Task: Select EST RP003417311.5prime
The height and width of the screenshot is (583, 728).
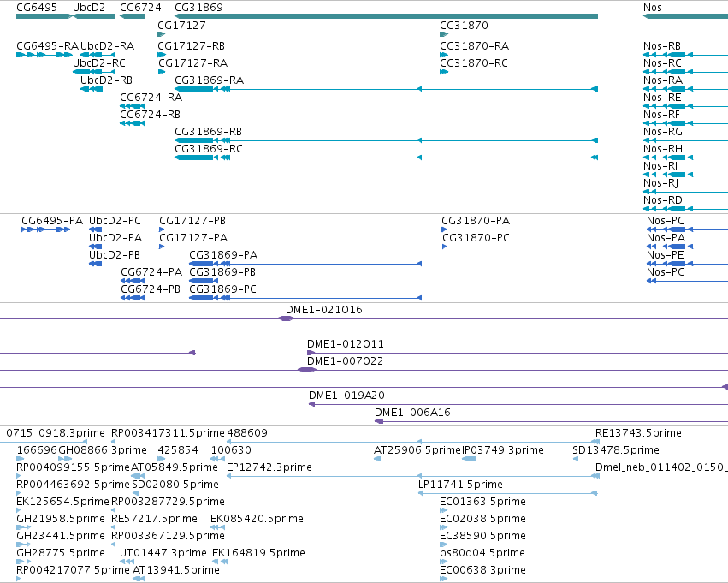Action: 168,433
